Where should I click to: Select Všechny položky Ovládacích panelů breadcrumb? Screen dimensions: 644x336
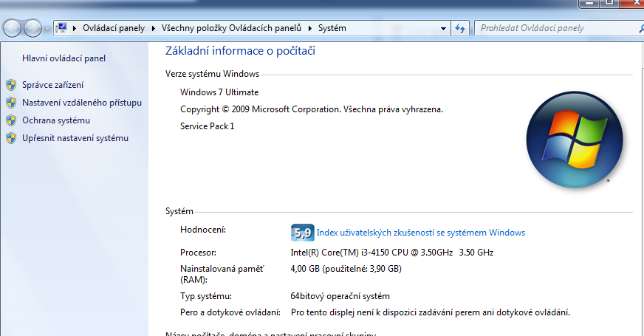coord(231,28)
